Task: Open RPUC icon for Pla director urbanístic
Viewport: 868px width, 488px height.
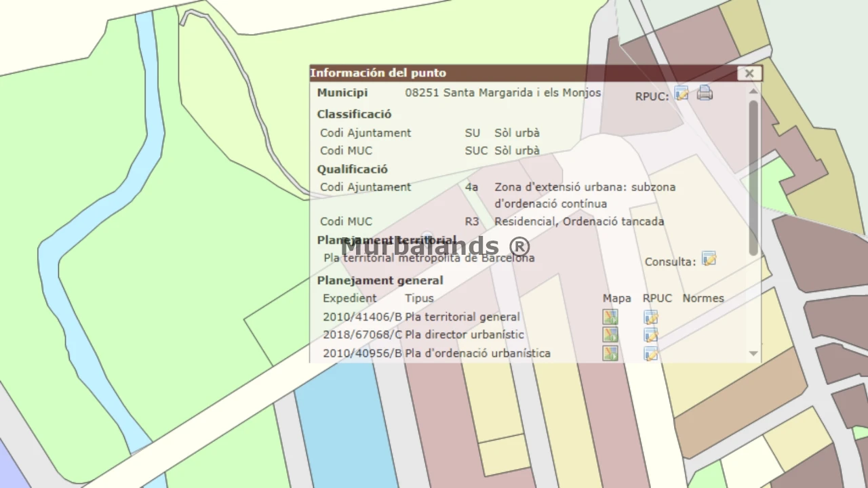Action: (x=650, y=335)
